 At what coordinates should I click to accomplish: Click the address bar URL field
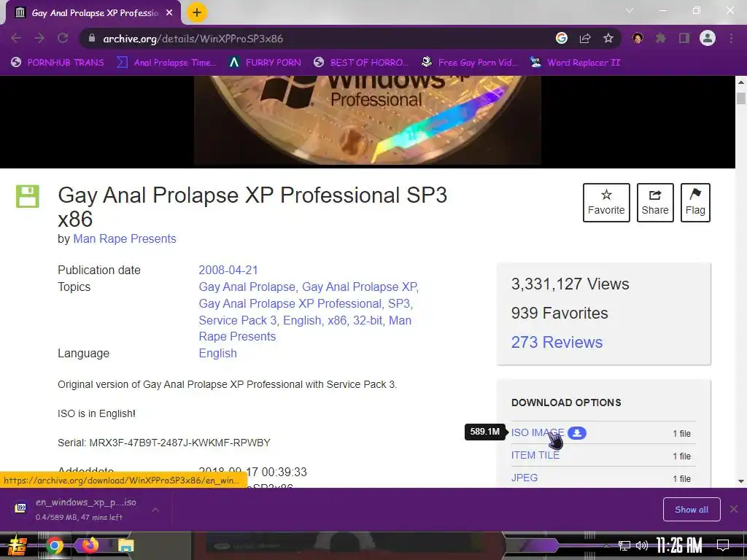pyautogui.click(x=324, y=39)
